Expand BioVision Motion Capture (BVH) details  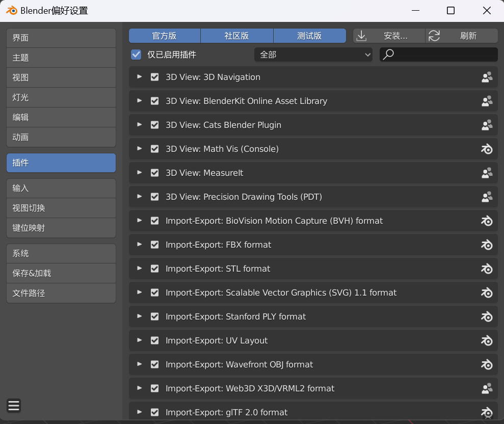[x=139, y=221]
